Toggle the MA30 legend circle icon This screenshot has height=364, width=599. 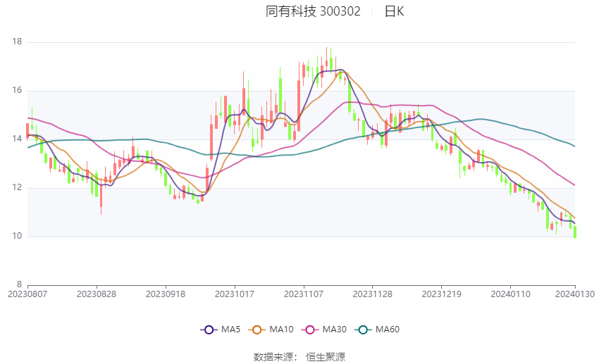(x=310, y=330)
